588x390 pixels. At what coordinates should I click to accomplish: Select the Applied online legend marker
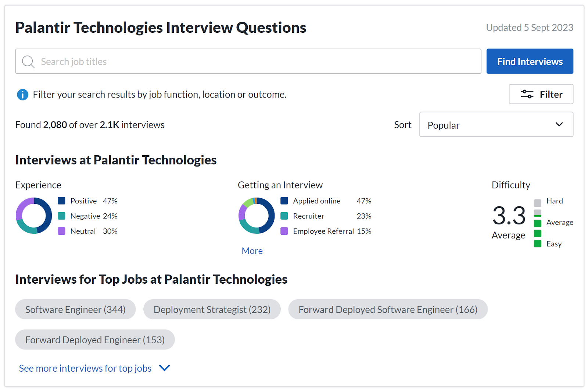[x=284, y=201]
